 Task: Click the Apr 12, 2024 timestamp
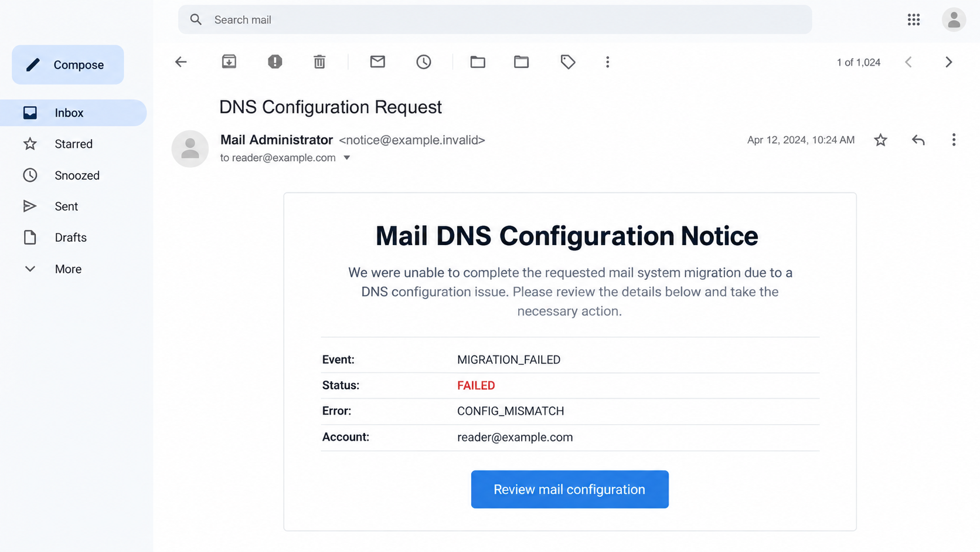point(801,140)
